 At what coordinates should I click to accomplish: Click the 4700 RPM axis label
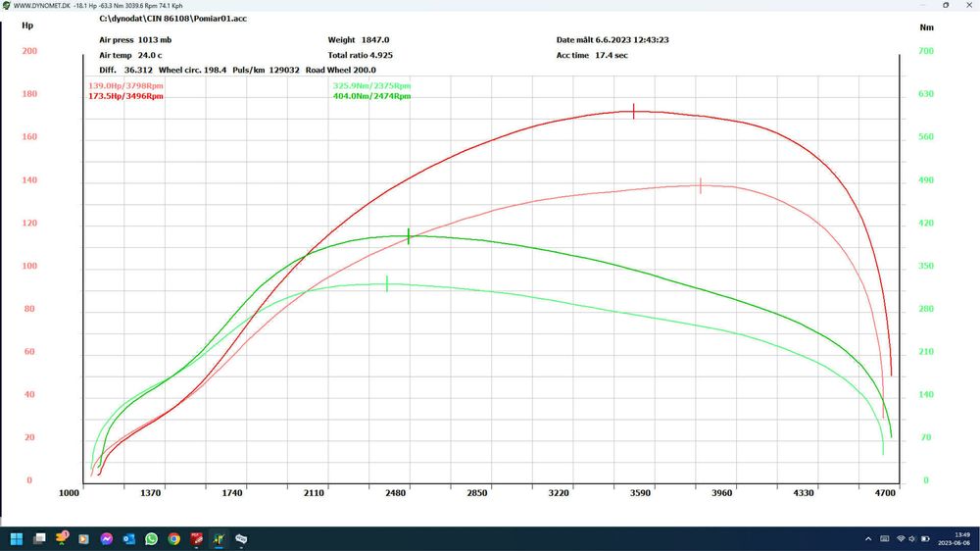pyautogui.click(x=885, y=493)
